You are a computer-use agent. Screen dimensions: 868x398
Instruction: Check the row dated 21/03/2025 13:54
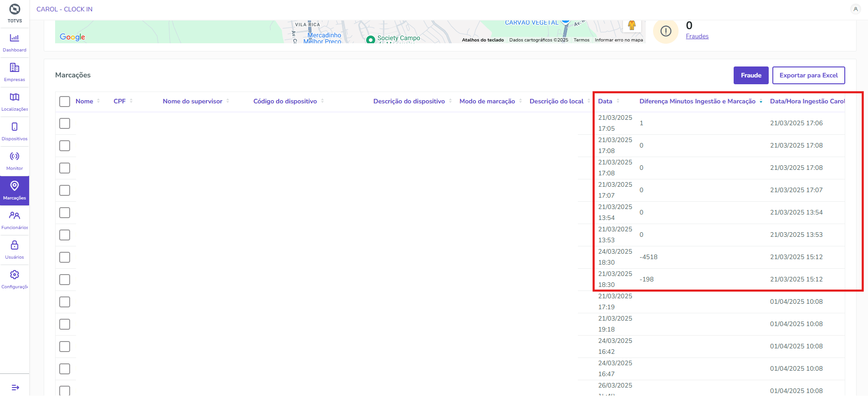tap(65, 213)
